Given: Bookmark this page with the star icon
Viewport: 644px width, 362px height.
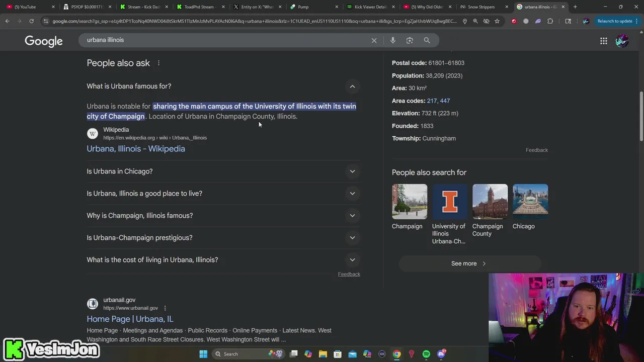Looking at the screenshot, I should click(x=497, y=21).
